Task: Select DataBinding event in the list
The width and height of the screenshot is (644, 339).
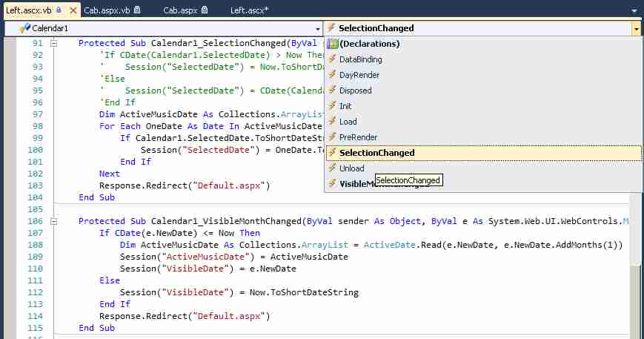Action: (484, 59)
